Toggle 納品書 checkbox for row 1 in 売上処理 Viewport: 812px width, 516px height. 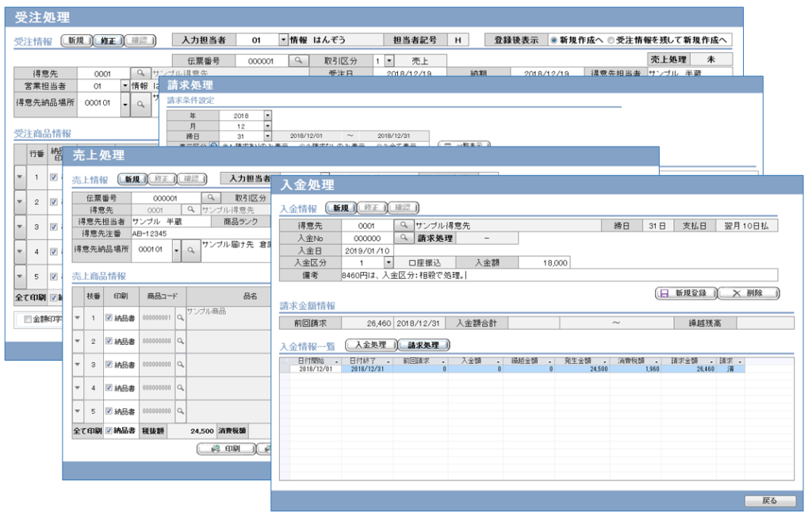pyautogui.click(x=109, y=318)
